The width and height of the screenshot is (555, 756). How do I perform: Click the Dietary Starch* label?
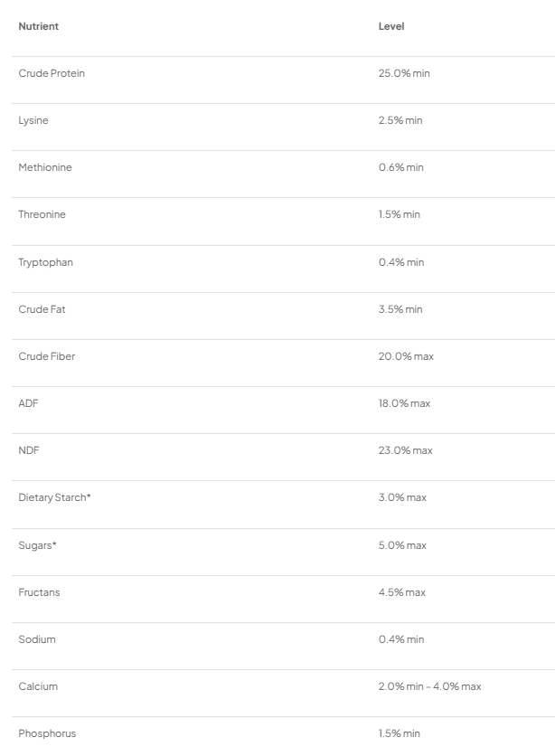click(55, 497)
